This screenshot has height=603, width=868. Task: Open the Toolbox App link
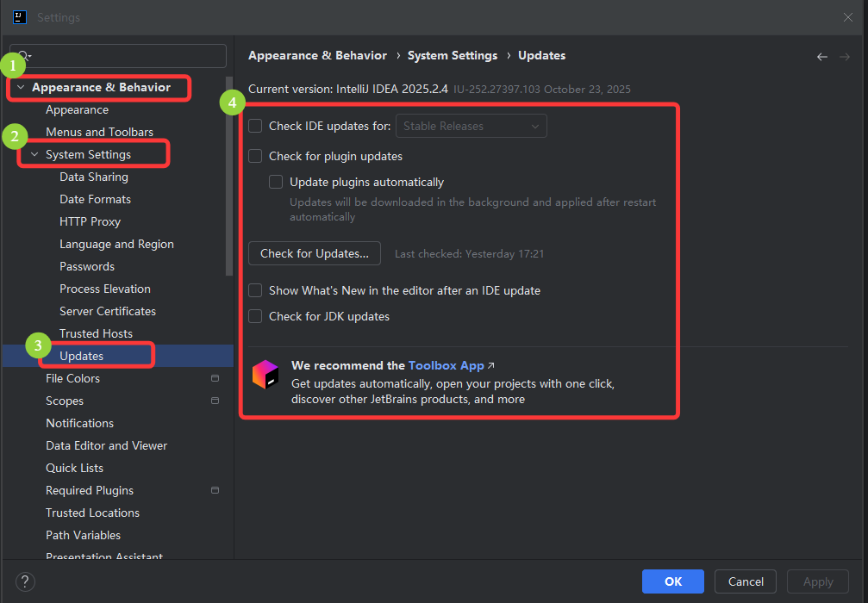(x=446, y=365)
